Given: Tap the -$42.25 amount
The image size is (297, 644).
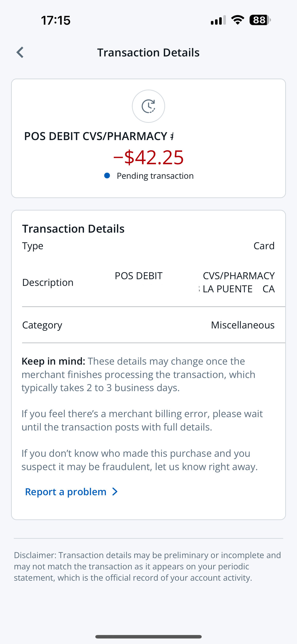Looking at the screenshot, I should 149,157.
